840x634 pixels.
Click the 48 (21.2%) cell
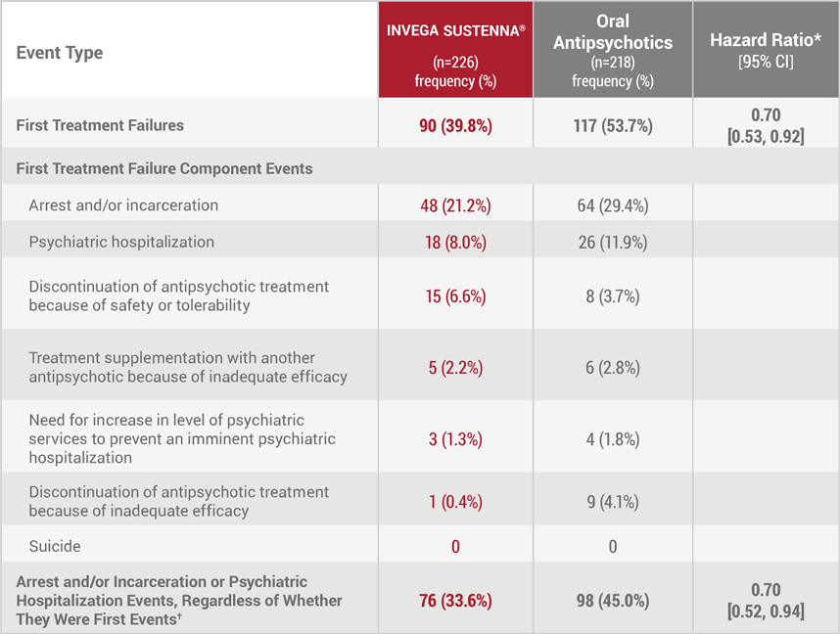coord(455,205)
